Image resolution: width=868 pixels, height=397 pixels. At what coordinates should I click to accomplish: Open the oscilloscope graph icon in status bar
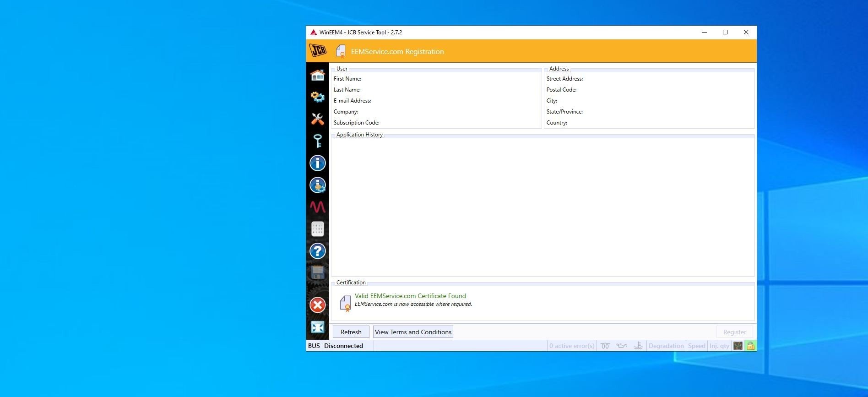tap(738, 346)
